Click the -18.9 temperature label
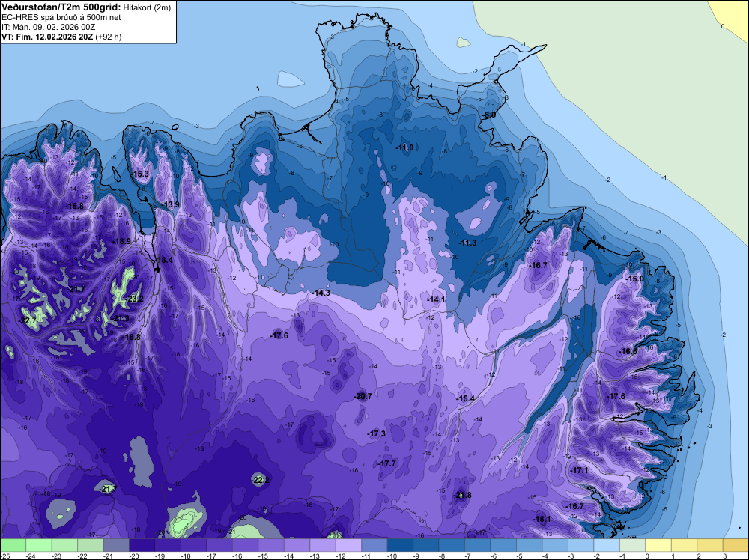This screenshot has width=749, height=560. [x=122, y=241]
